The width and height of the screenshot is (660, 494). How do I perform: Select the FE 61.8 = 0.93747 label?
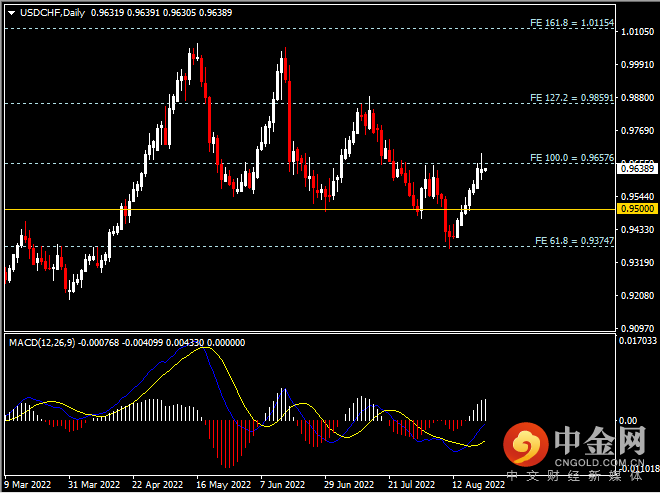pos(575,241)
